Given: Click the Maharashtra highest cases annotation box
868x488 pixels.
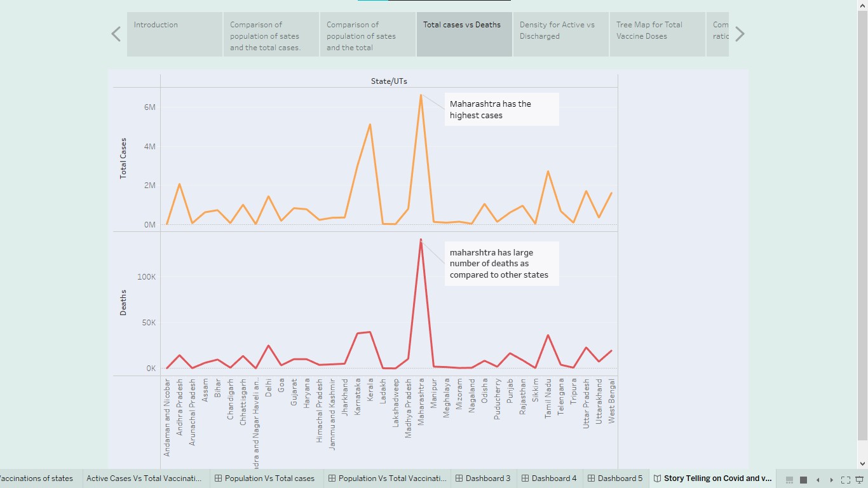Looking at the screenshot, I should coord(501,109).
